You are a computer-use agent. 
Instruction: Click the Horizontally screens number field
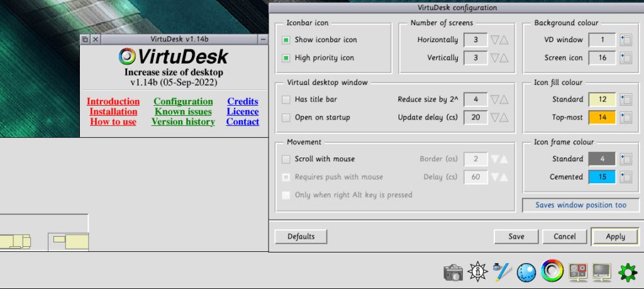pyautogui.click(x=475, y=40)
